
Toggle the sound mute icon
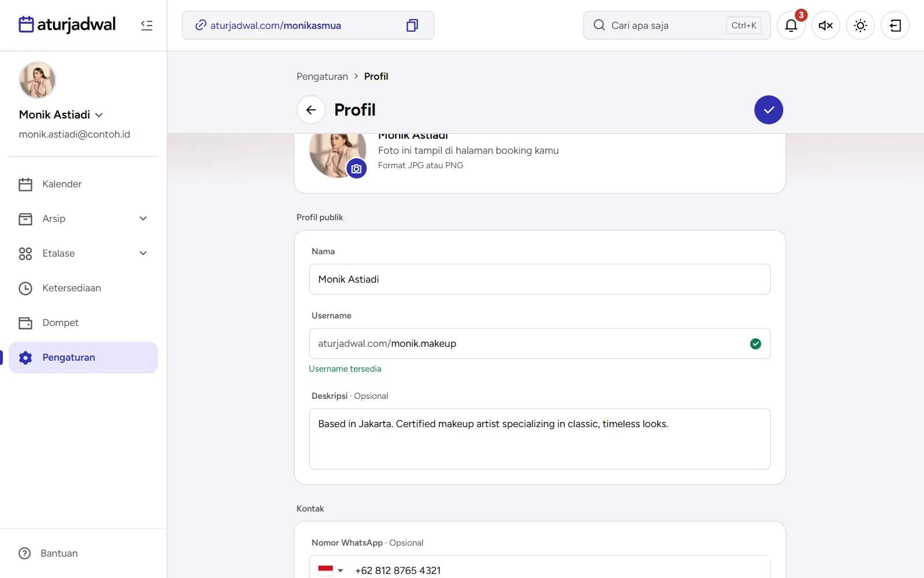pyautogui.click(x=826, y=25)
